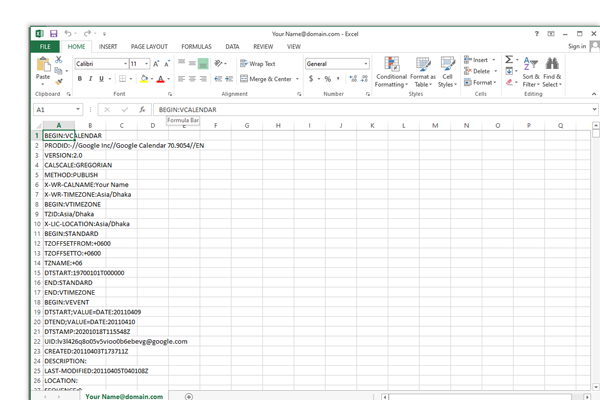Click the Fill down arrow icon
600x400 pixels.
[x=509, y=71]
